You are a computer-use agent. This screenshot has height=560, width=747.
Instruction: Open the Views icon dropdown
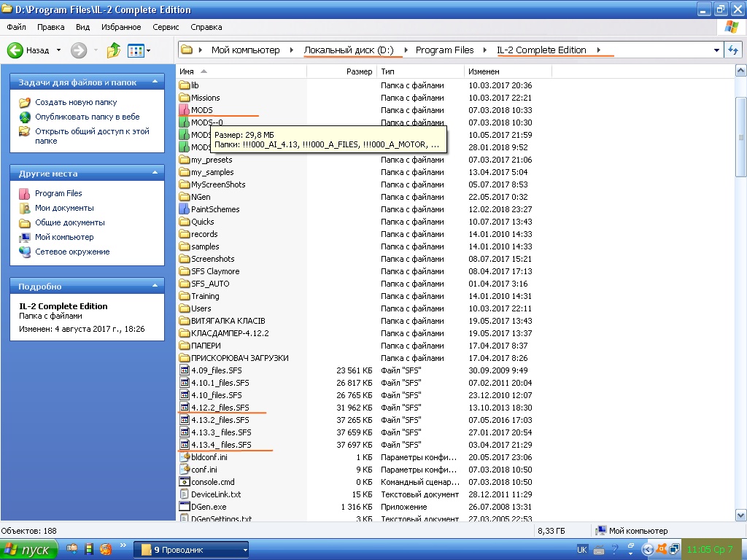139,50
